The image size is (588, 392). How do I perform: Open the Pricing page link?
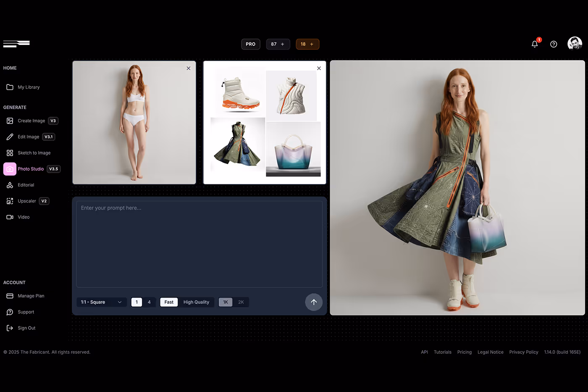pos(464,352)
